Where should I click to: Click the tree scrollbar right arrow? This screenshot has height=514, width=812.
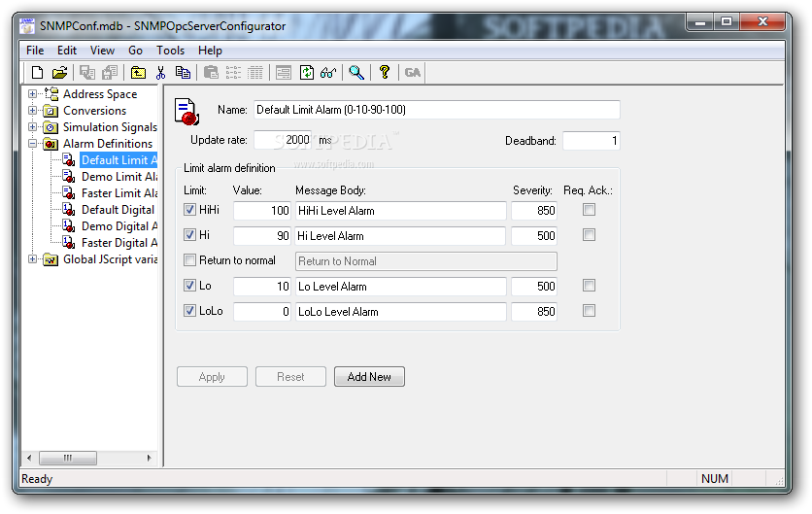tap(150, 458)
